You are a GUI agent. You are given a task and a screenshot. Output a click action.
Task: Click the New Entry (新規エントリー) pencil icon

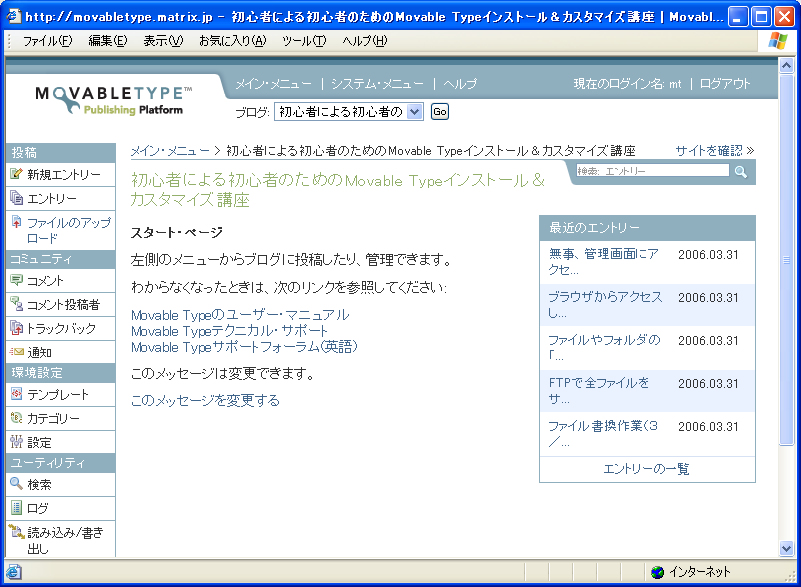click(x=16, y=174)
